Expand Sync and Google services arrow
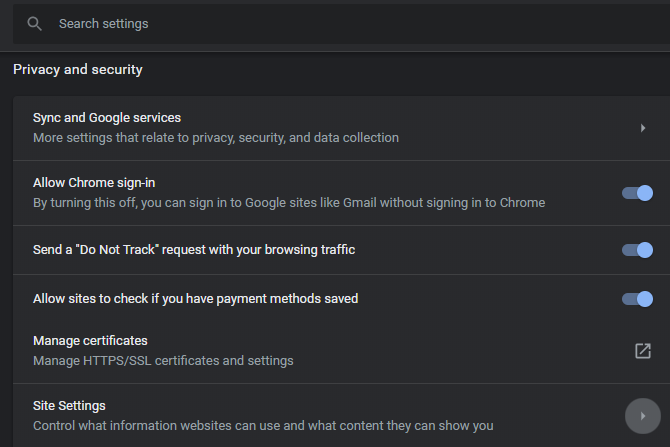This screenshot has width=670, height=447. [643, 128]
